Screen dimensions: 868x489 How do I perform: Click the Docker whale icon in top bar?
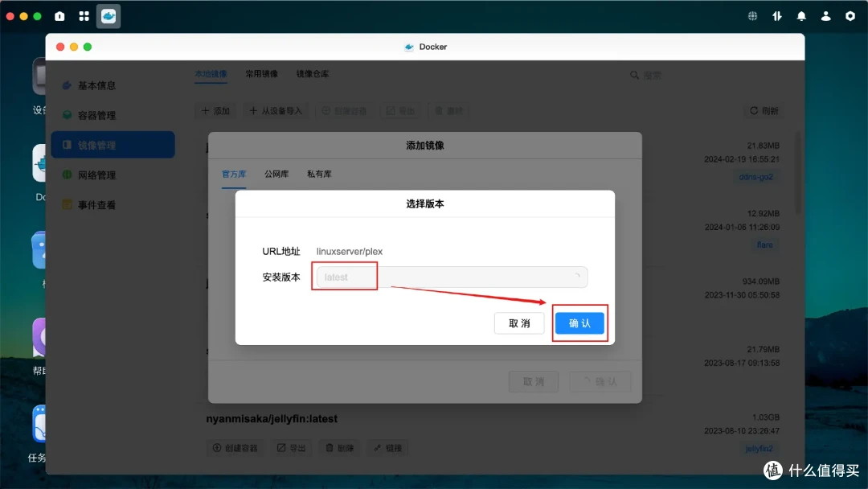point(108,16)
